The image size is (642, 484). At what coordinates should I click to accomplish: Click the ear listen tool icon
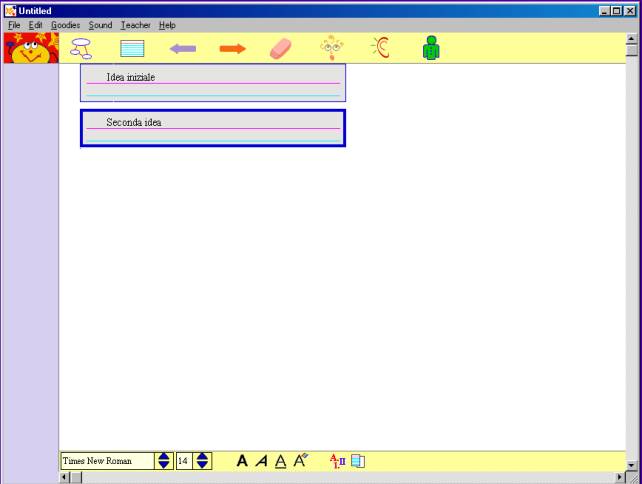pyautogui.click(x=381, y=47)
